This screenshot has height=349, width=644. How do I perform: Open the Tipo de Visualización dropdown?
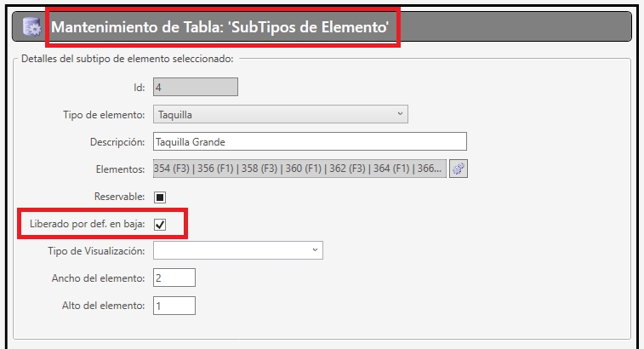(x=238, y=250)
